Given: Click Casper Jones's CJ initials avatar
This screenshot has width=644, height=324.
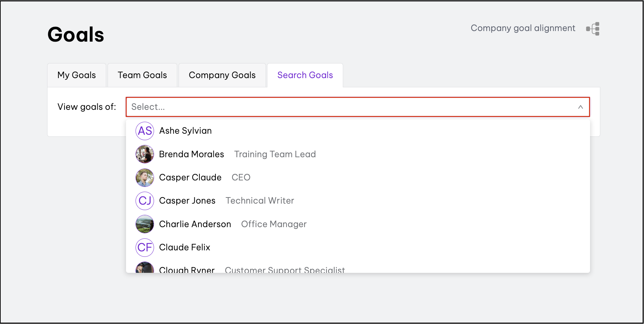Looking at the screenshot, I should pyautogui.click(x=145, y=201).
